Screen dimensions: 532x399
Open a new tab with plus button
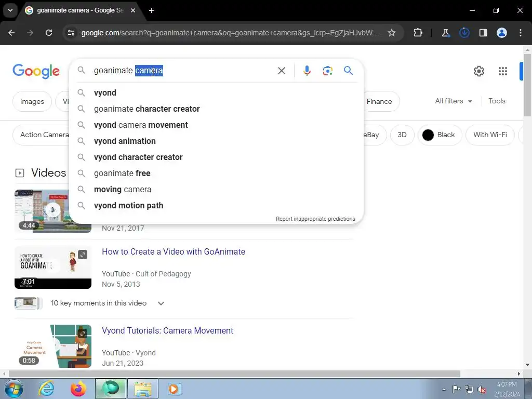click(152, 10)
